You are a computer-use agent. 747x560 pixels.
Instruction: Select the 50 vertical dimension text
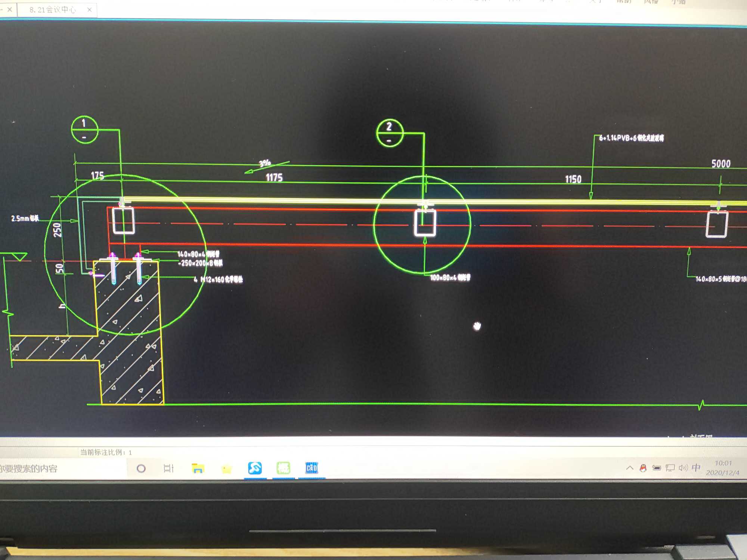[60, 268]
